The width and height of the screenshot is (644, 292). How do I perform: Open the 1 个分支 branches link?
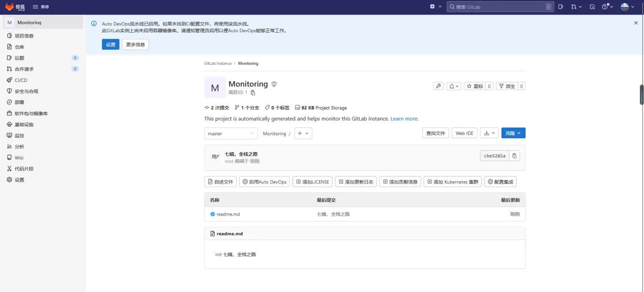pos(247,108)
